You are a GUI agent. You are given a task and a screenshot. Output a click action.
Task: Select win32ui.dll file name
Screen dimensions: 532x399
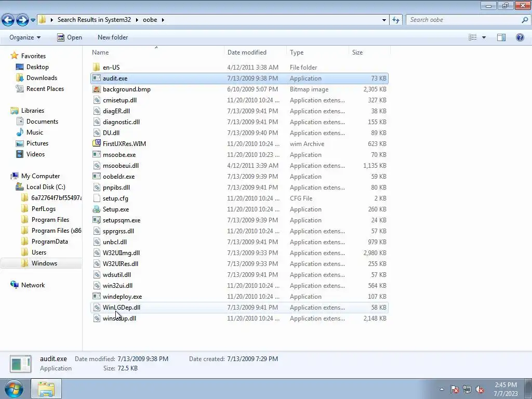click(x=118, y=286)
